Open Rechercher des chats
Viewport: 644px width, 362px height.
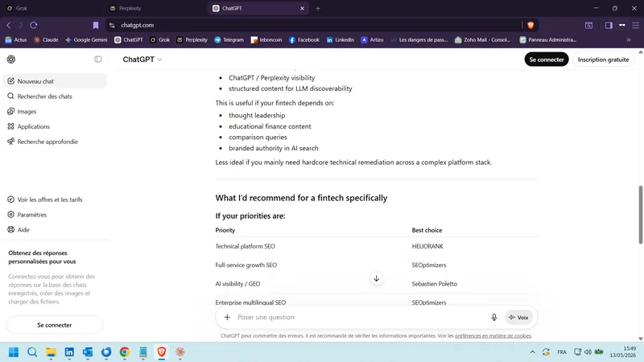point(55,97)
